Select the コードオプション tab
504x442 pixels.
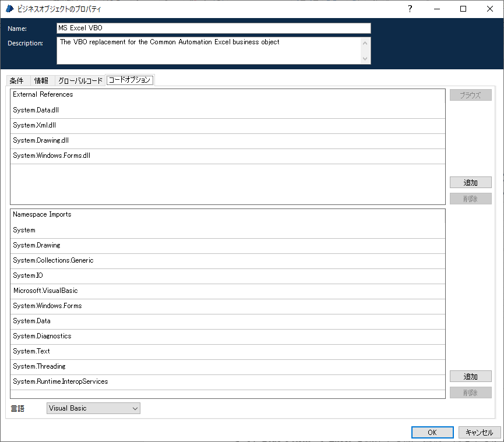coord(129,80)
